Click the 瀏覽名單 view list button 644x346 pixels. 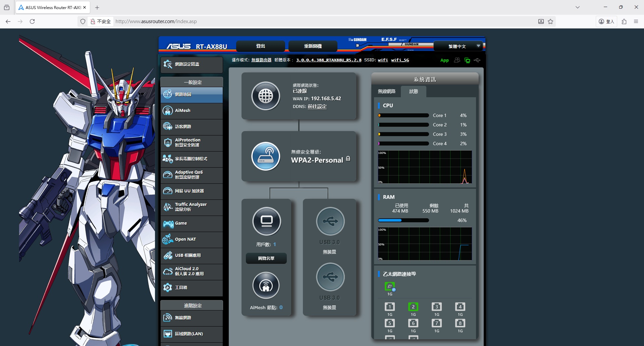pos(266,258)
